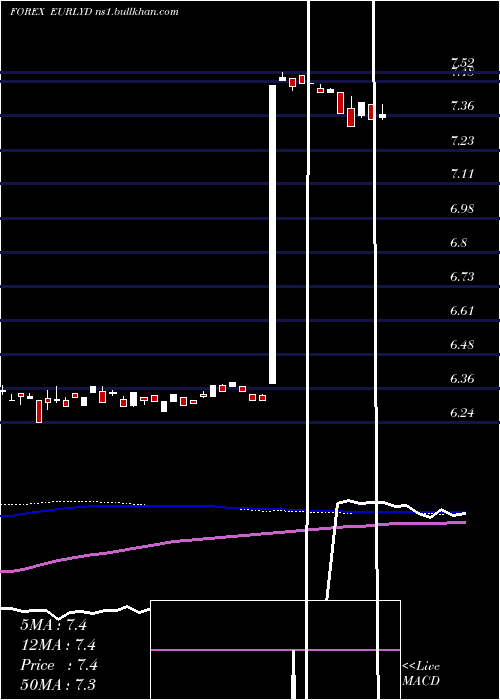Click the 12MA : 7.4 legend entry
This screenshot has height=700, width=500.
click(x=58, y=645)
